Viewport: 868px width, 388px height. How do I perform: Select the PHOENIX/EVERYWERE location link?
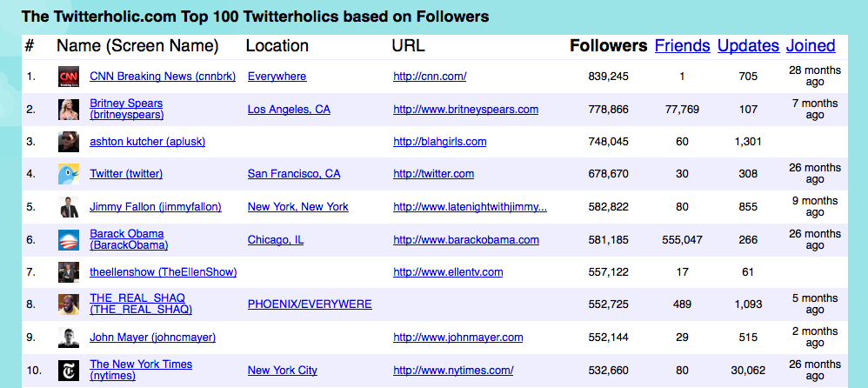(x=310, y=304)
